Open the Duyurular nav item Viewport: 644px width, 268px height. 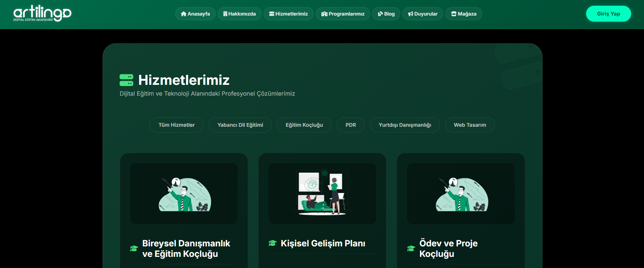[x=423, y=14]
